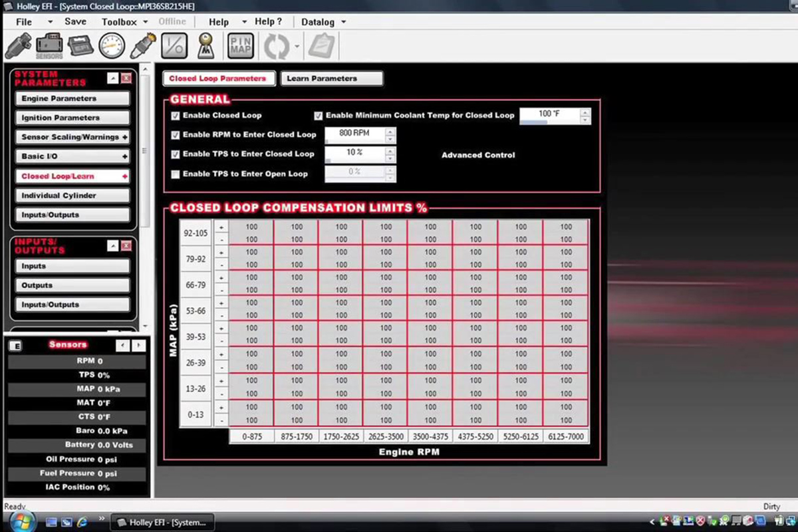
Task: Check Enable TPS to Enter Open Loop
Action: click(176, 174)
